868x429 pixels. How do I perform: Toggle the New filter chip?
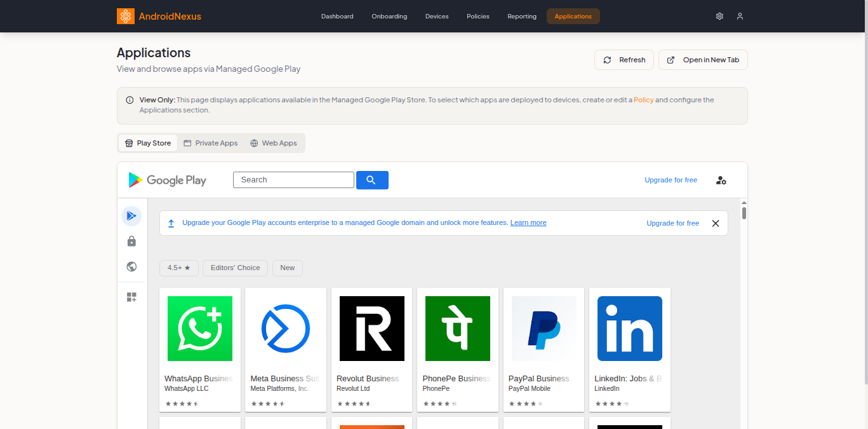pos(288,268)
